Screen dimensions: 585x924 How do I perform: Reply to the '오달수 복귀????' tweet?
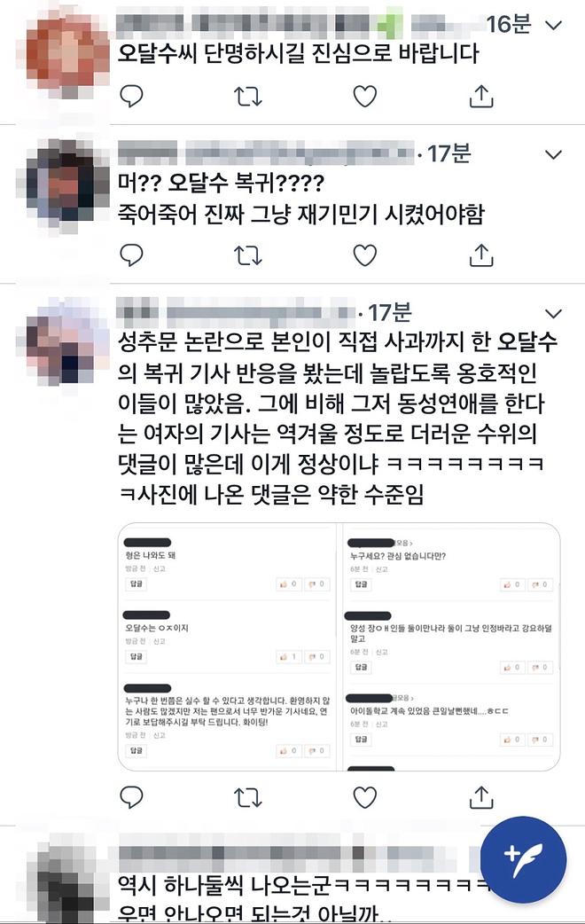click(131, 255)
